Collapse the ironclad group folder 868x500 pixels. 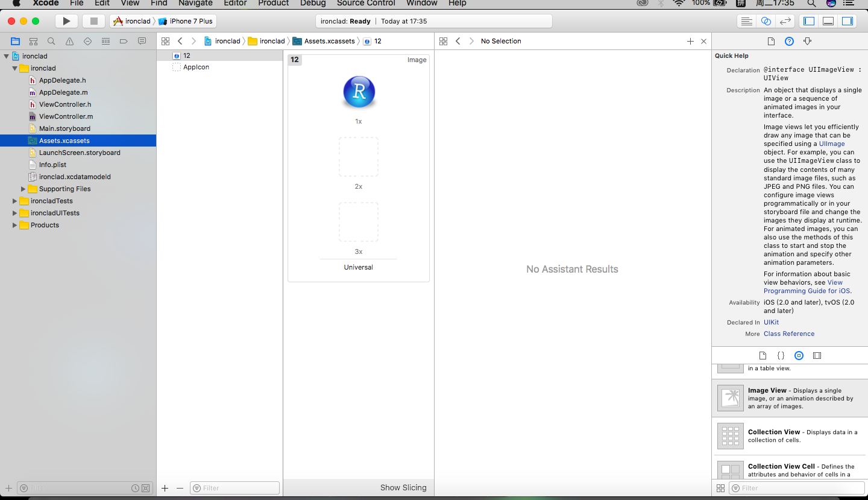coord(14,68)
